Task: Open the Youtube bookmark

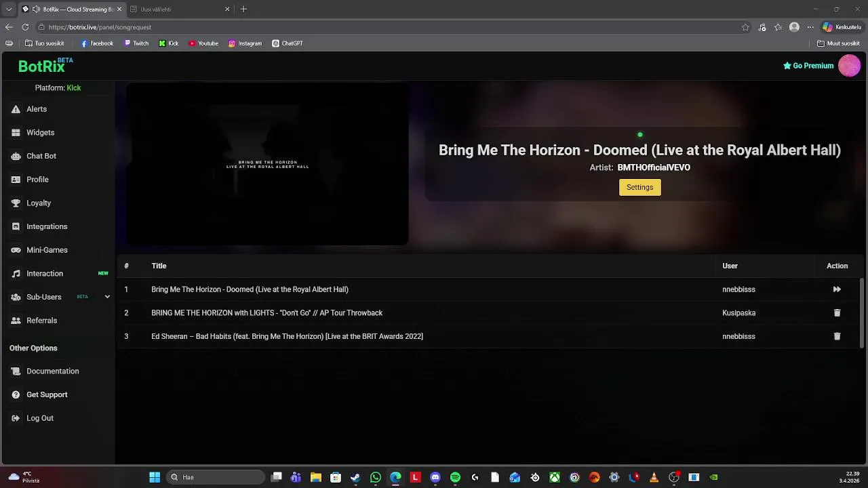Action: click(x=203, y=43)
